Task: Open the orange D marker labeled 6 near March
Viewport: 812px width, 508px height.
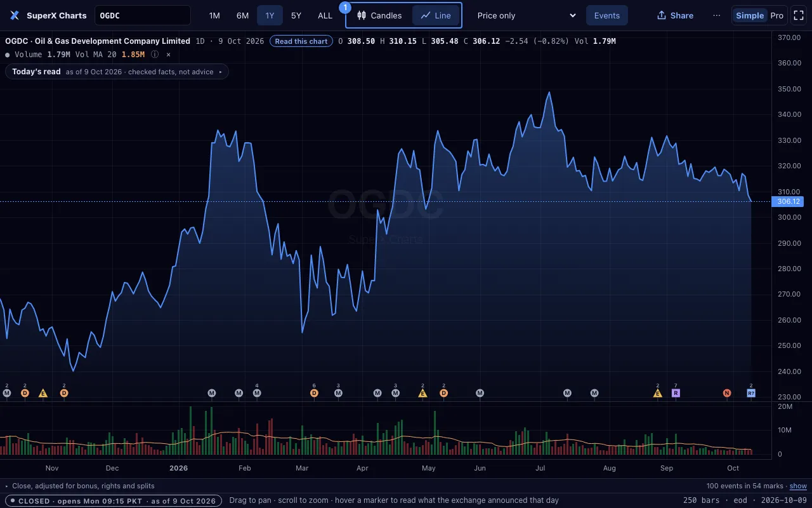Action: 314,393
